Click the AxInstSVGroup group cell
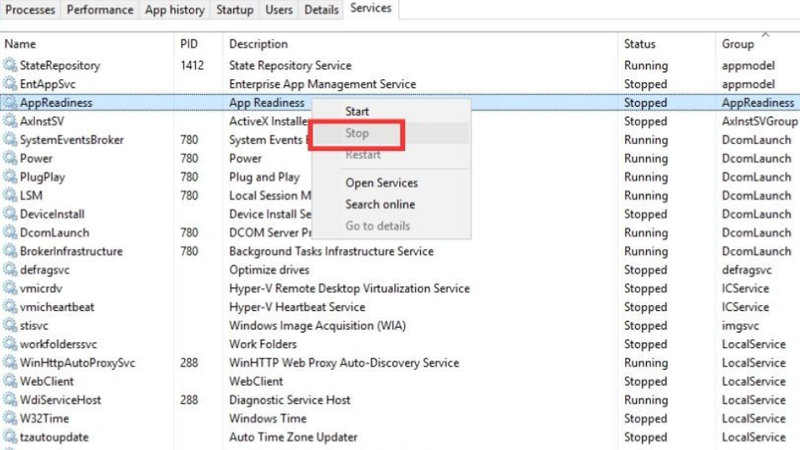Image resolution: width=800 pixels, height=450 pixels. (x=760, y=121)
